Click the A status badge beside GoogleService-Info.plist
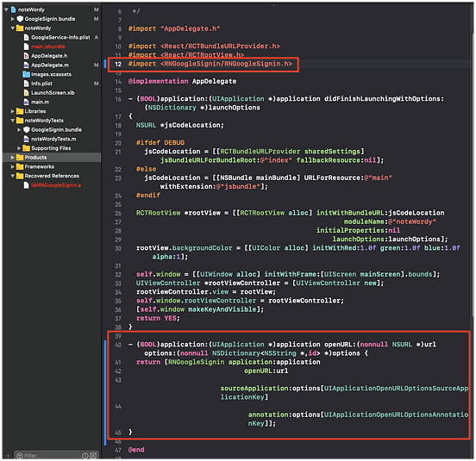This screenshot has height=461, width=476. coord(96,37)
